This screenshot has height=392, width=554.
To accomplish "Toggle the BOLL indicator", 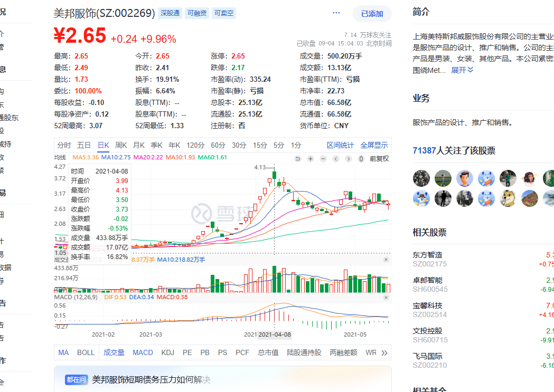I will [x=86, y=353].
